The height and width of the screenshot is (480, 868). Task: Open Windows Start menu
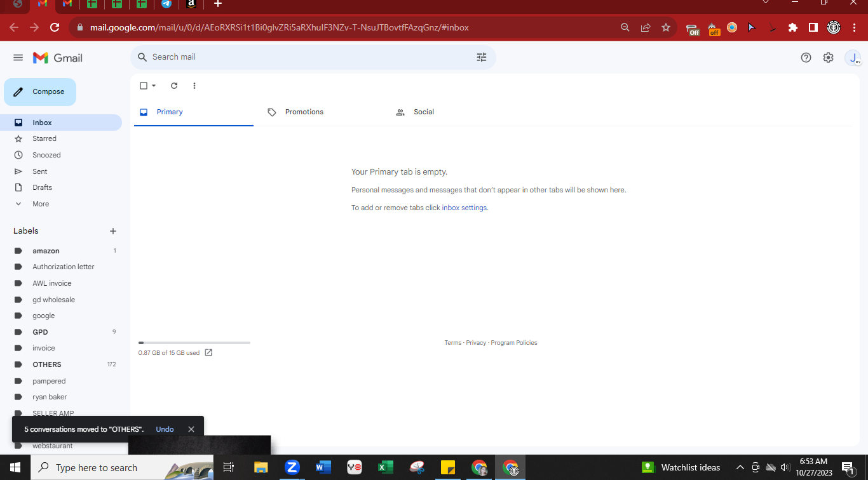15,467
